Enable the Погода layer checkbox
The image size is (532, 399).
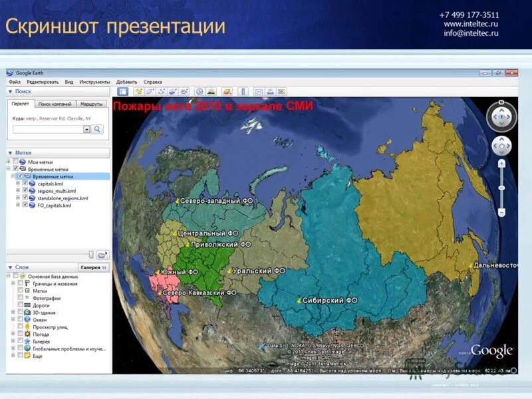point(21,334)
